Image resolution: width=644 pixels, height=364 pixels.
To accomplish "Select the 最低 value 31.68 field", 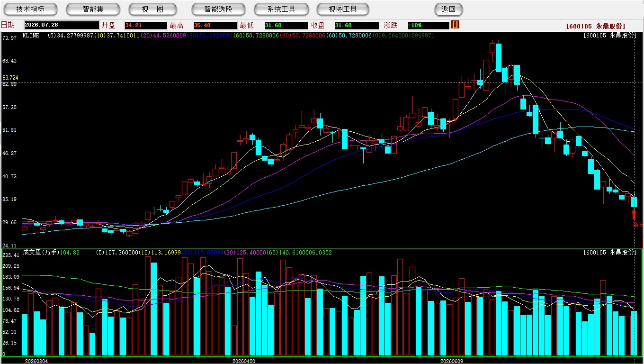I will pos(286,25).
